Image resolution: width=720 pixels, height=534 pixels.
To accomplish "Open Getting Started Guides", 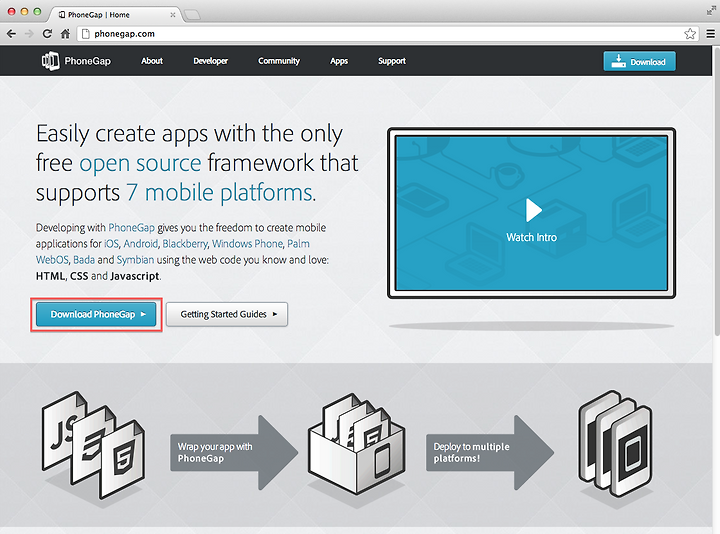I will click(227, 315).
